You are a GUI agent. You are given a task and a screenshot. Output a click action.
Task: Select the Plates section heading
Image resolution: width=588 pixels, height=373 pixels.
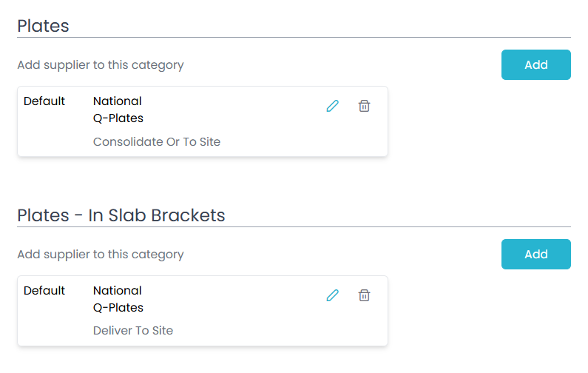click(43, 26)
